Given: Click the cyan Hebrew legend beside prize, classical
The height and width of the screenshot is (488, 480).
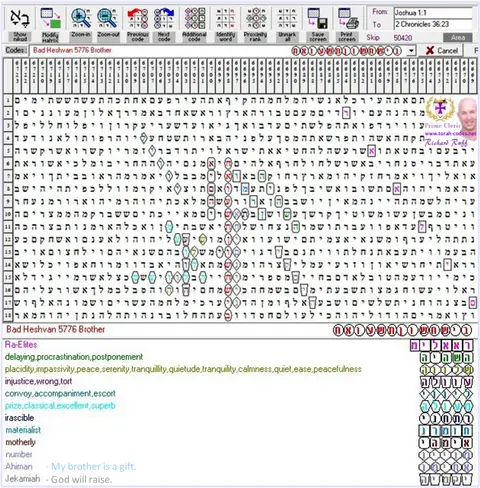Looking at the screenshot, I should (x=446, y=406).
